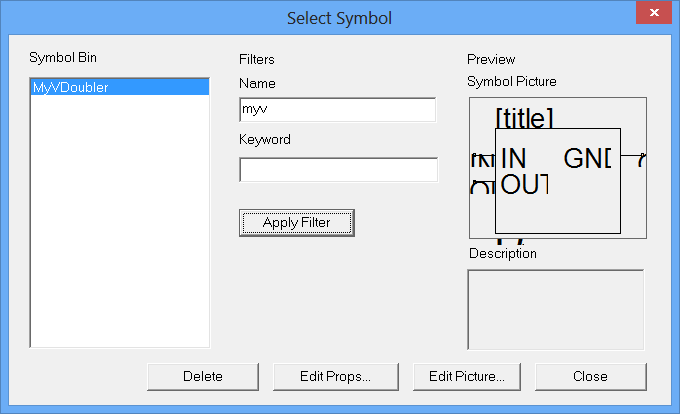Focus the Keyword filter input box
This screenshot has width=680, height=414.
coord(338,170)
